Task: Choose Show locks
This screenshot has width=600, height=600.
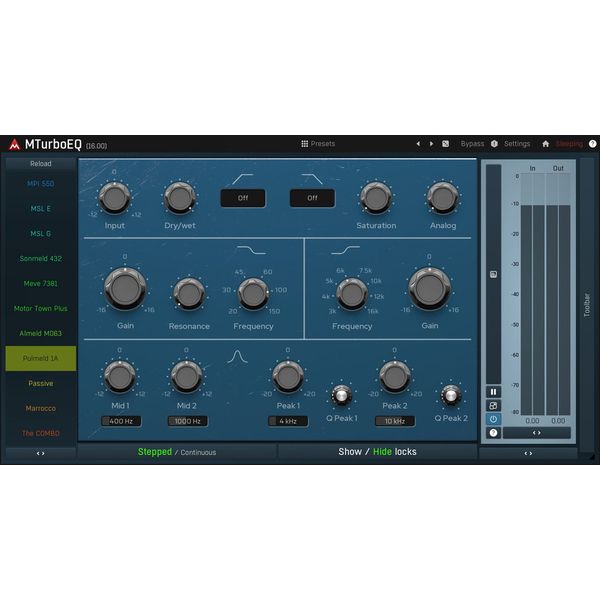Action: [x=350, y=452]
